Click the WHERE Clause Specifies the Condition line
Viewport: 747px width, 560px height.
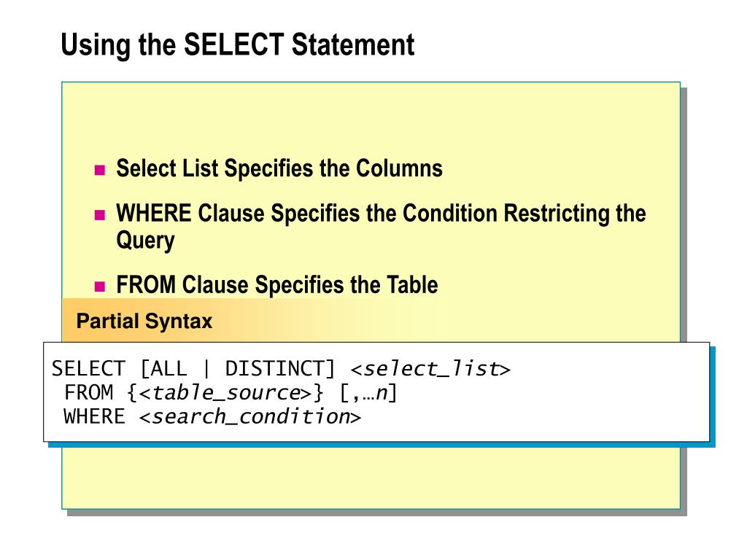pos(381,213)
